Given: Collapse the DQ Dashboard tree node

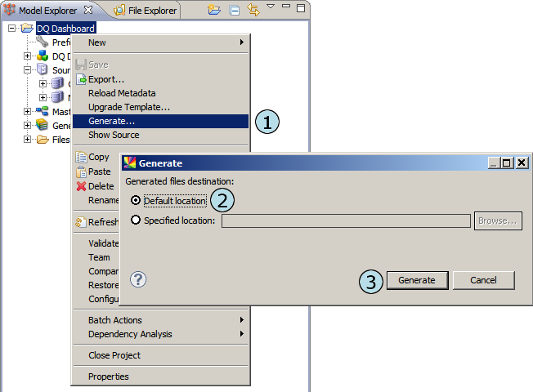Looking at the screenshot, I should pos(12,29).
